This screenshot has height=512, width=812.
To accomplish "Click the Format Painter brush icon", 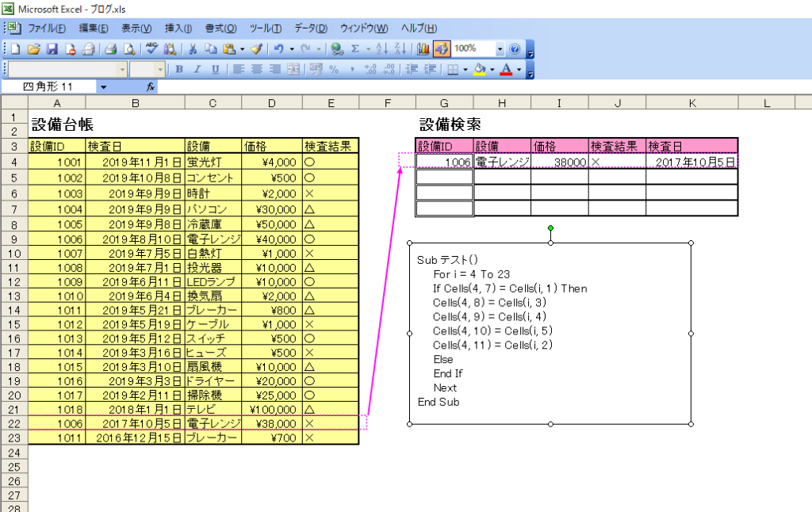I will pos(256,49).
